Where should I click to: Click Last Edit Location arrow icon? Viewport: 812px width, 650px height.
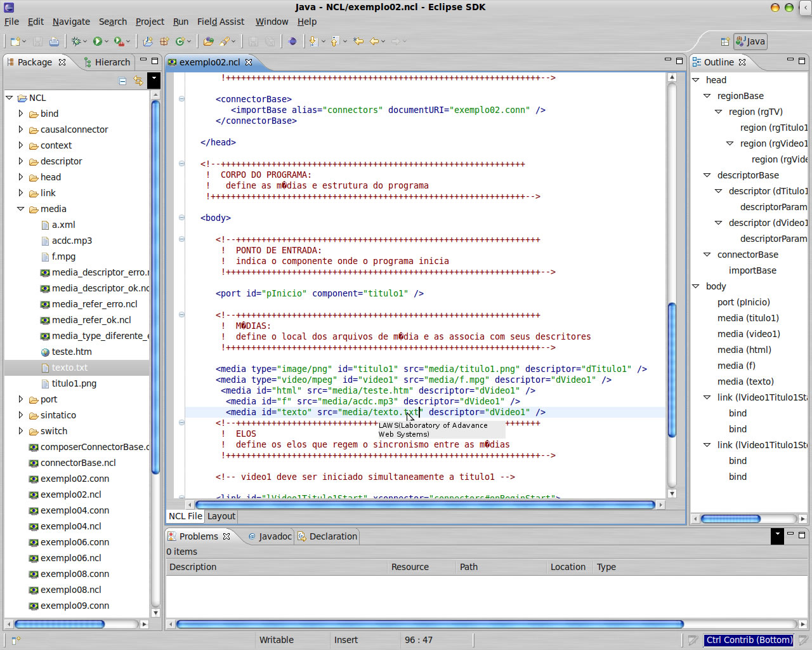pos(358,41)
